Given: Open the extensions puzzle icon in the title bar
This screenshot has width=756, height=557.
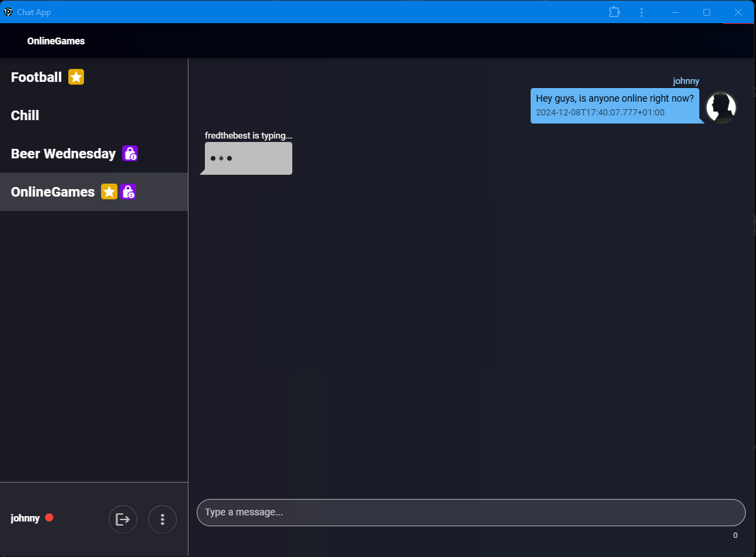Looking at the screenshot, I should (x=614, y=12).
